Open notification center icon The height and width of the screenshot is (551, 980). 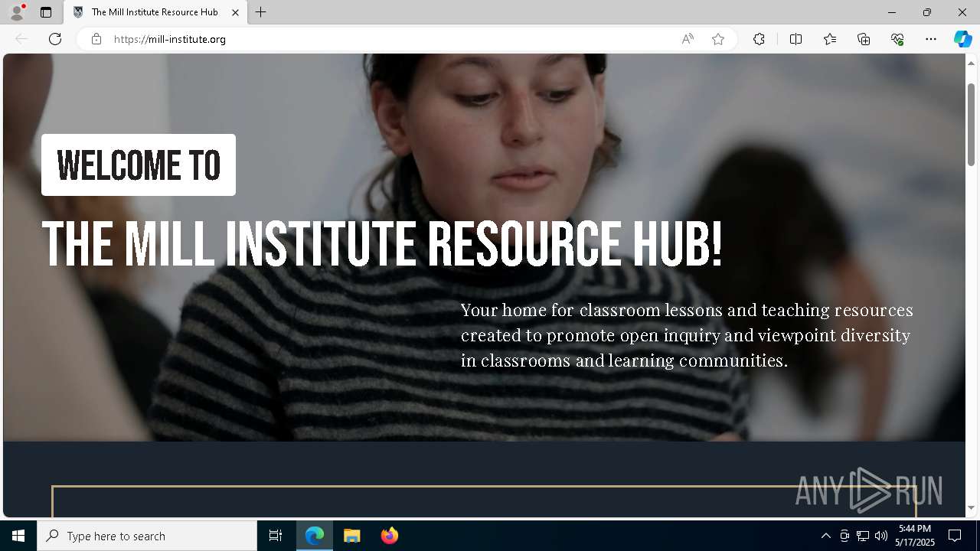pos(955,536)
